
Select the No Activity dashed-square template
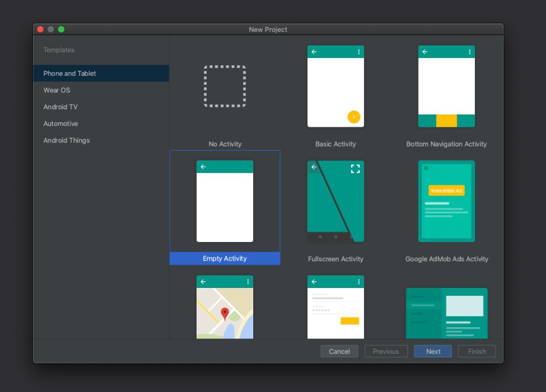click(x=225, y=86)
